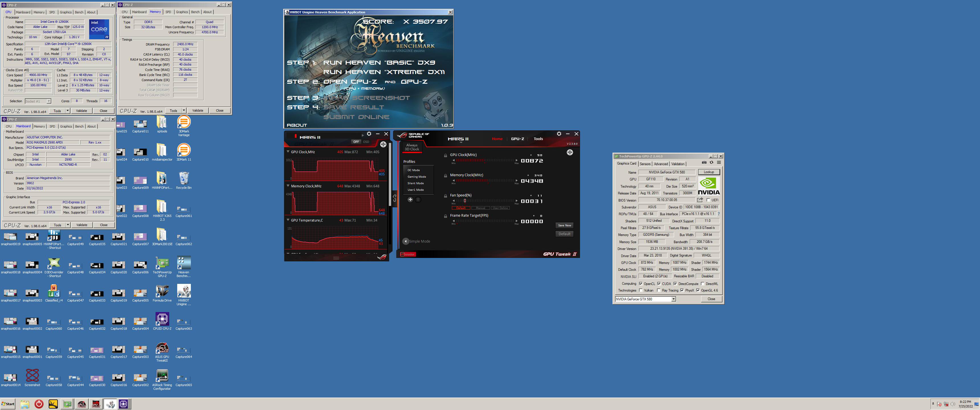The image size is (980, 410).
Task: Open the GPU-Z hamburger menu
Action: [719, 162]
